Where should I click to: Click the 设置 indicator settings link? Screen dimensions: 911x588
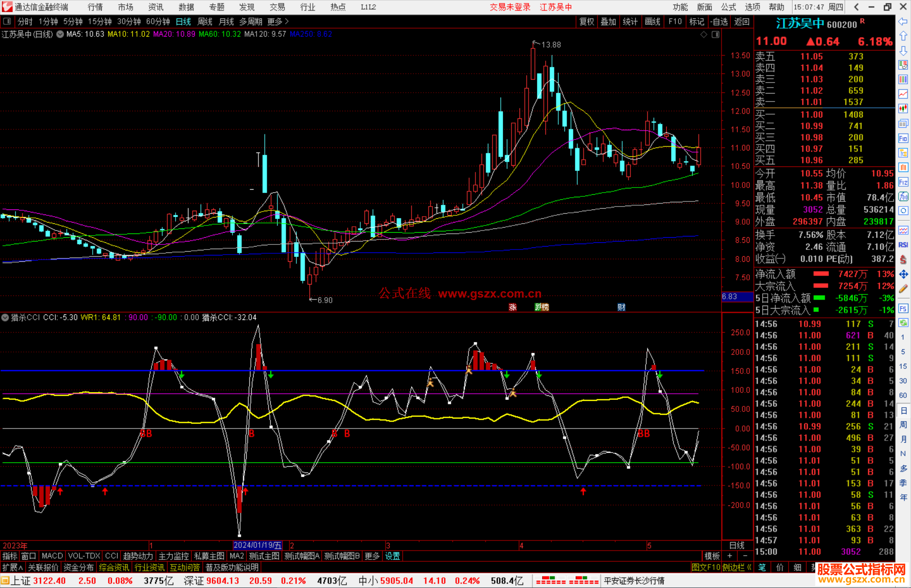coord(392,556)
